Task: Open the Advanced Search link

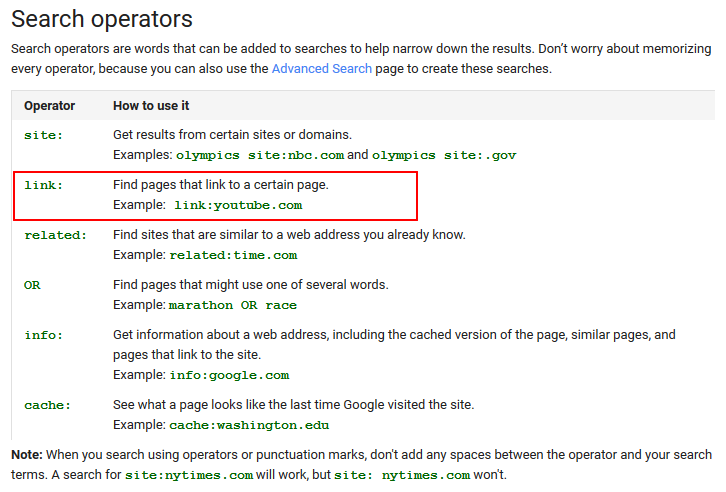Action: tap(321, 69)
